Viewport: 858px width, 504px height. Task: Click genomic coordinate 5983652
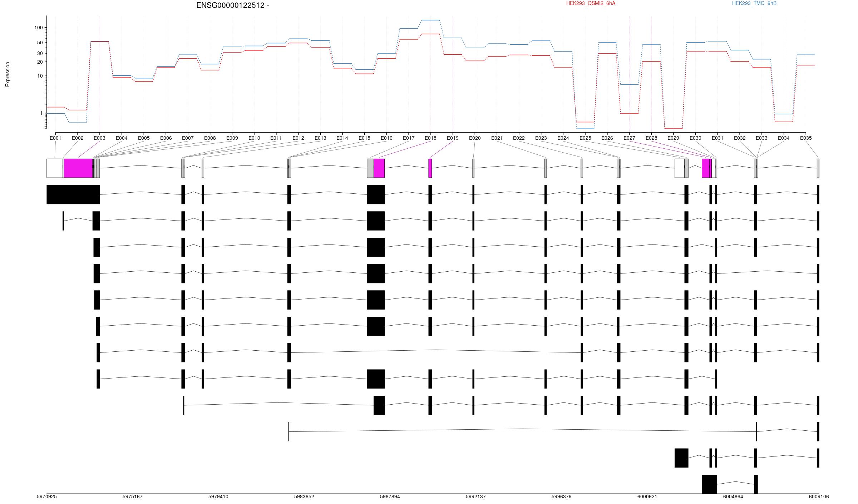tap(304, 497)
